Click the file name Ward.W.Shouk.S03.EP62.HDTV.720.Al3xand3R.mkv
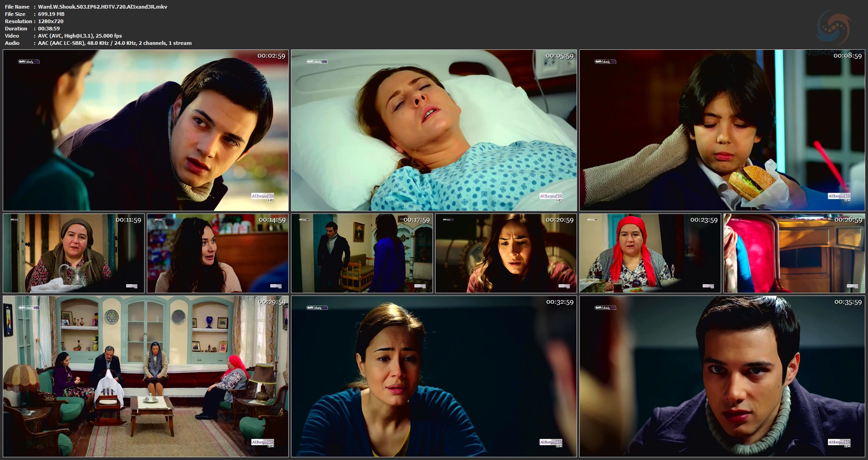868x460 pixels. (x=102, y=7)
